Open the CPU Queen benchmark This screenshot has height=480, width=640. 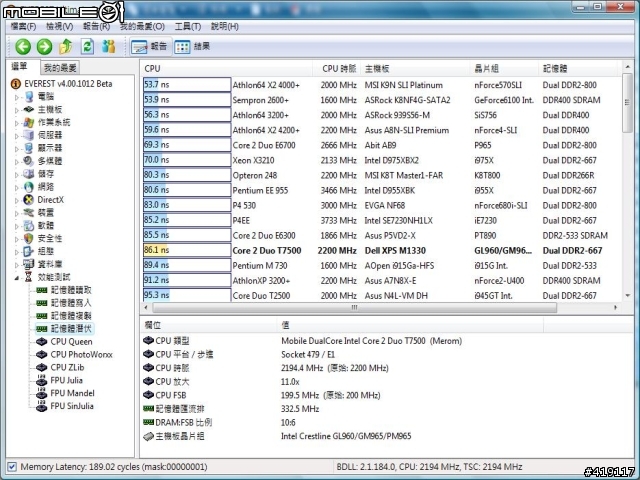[71, 342]
